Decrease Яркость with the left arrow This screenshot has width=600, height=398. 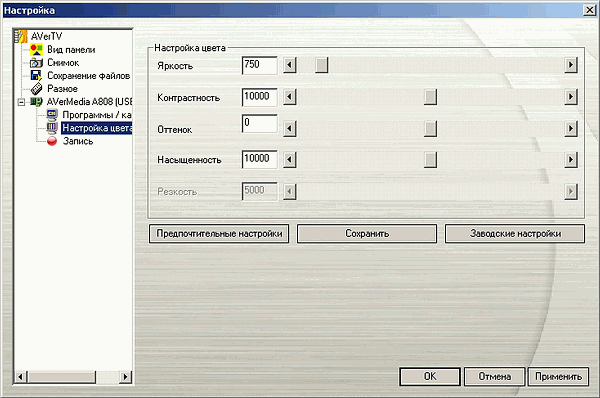(x=290, y=65)
